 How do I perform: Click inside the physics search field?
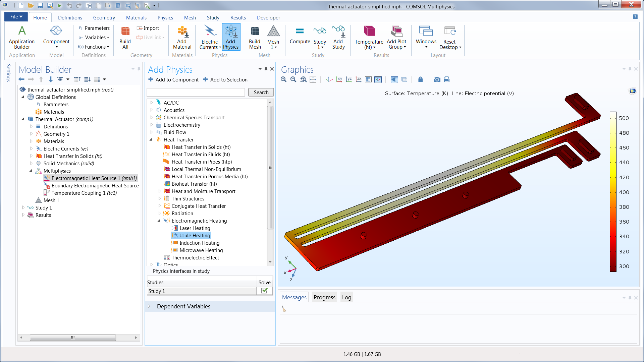click(x=196, y=92)
